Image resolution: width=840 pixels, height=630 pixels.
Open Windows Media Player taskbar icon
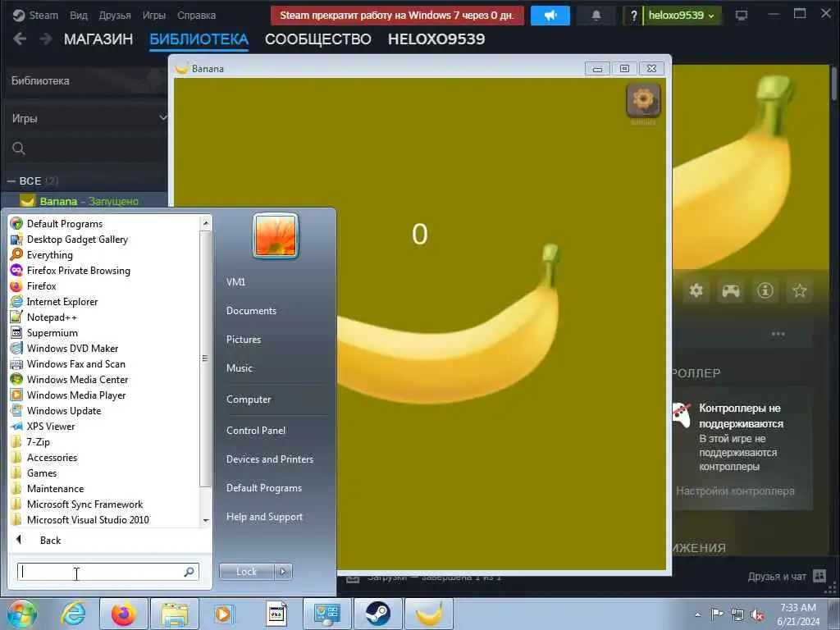pyautogui.click(x=224, y=614)
